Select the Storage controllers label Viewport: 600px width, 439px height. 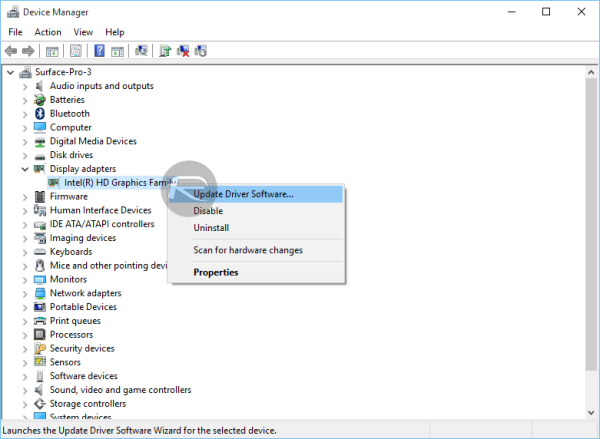coord(88,403)
